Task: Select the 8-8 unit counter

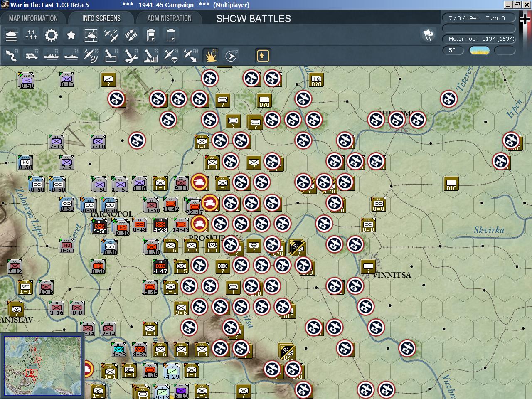Action: coord(77,308)
